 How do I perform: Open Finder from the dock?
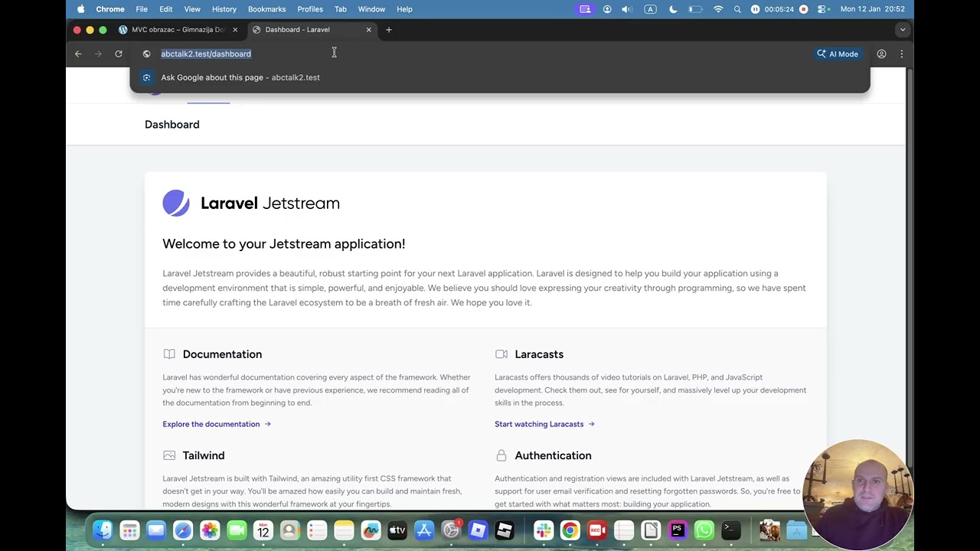(103, 530)
